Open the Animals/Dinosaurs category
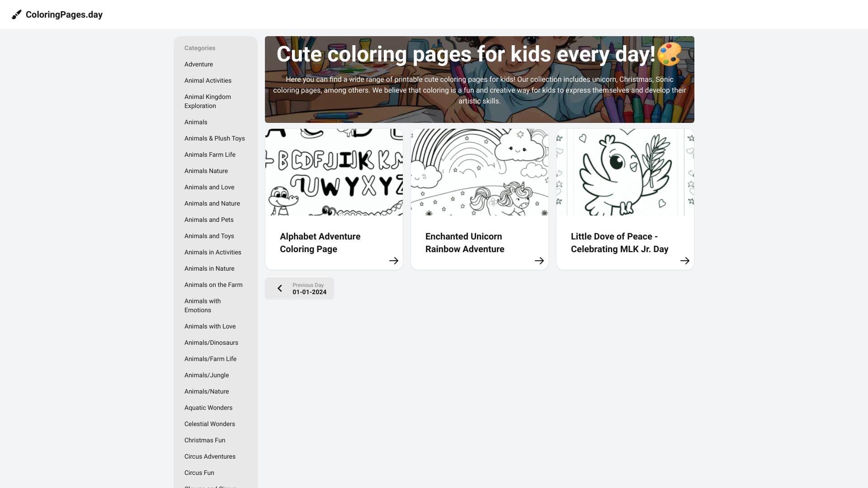 coord(211,343)
